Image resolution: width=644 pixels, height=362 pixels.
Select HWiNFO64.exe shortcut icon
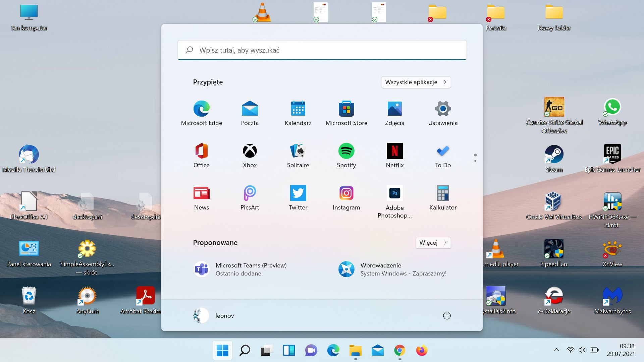612,210
